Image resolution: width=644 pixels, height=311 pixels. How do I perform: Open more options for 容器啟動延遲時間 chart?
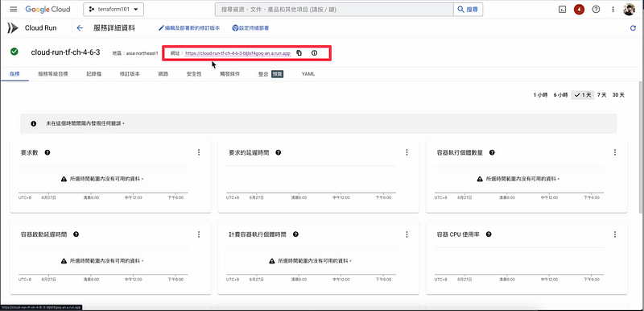click(x=199, y=234)
